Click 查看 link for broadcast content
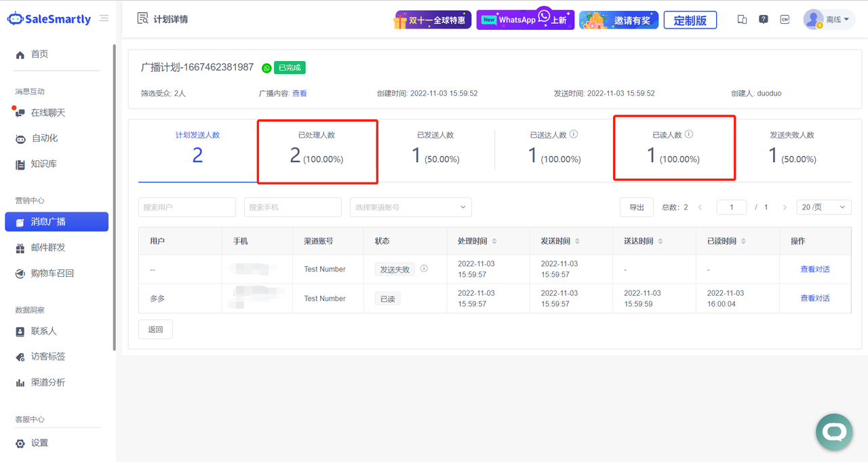 coord(299,94)
